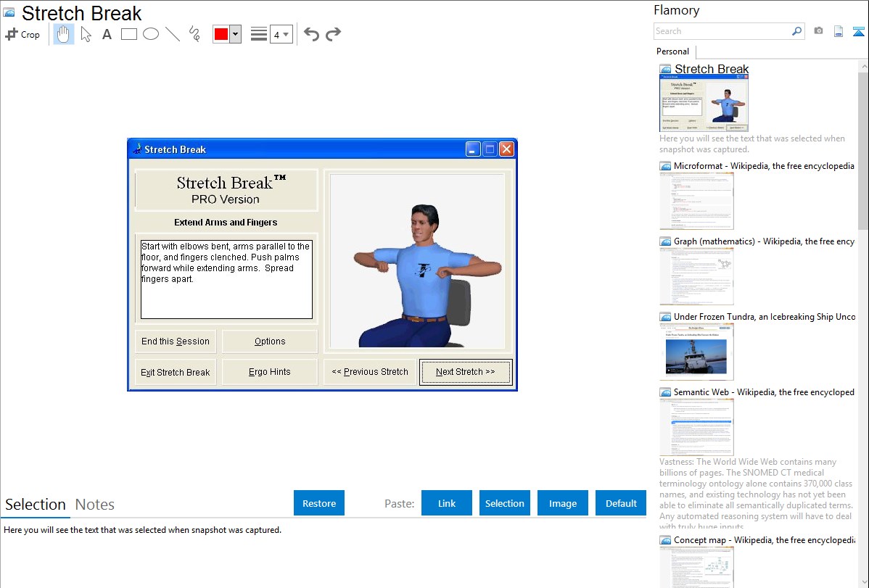Click the snapshot icon beside the main Stretch Break title
This screenshot has height=588, width=869.
[9, 12]
